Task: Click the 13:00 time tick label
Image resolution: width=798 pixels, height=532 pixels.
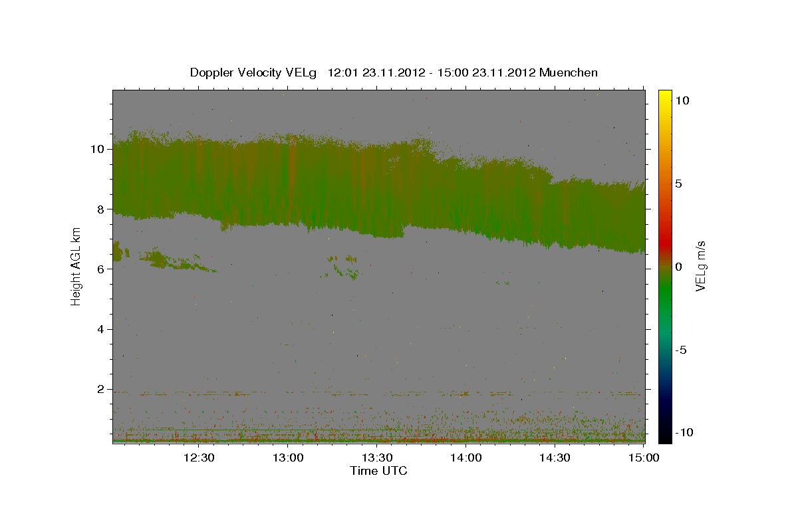Action: coord(288,458)
